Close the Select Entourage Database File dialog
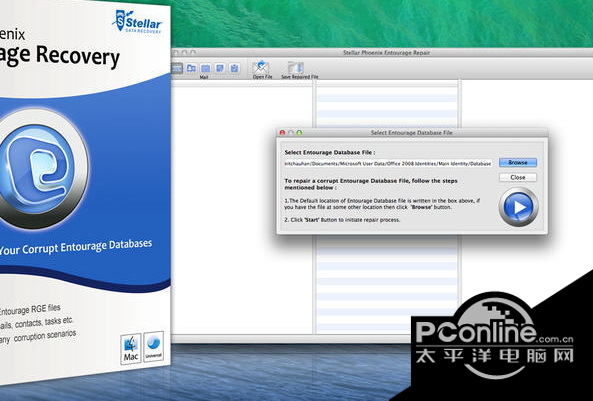Viewport: 593px width, 401px height. [282, 133]
